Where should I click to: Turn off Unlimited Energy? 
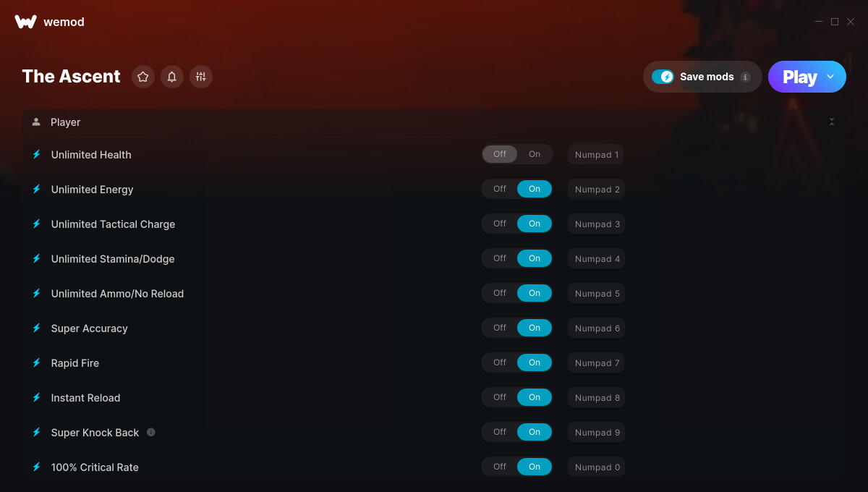click(x=500, y=189)
